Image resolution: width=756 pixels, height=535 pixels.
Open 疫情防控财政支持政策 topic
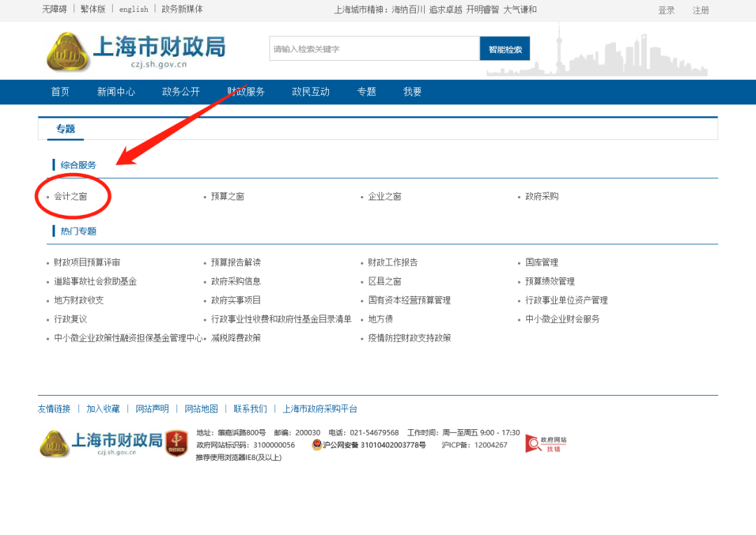[409, 338]
